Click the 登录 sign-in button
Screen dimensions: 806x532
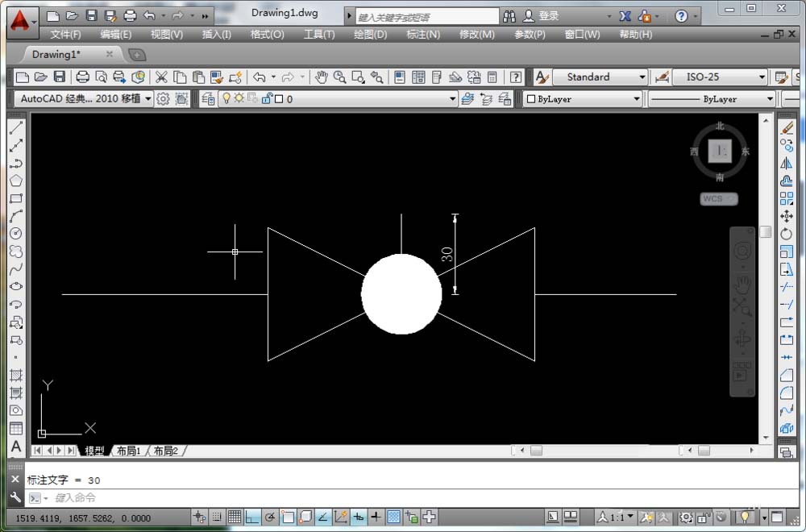pyautogui.click(x=541, y=16)
